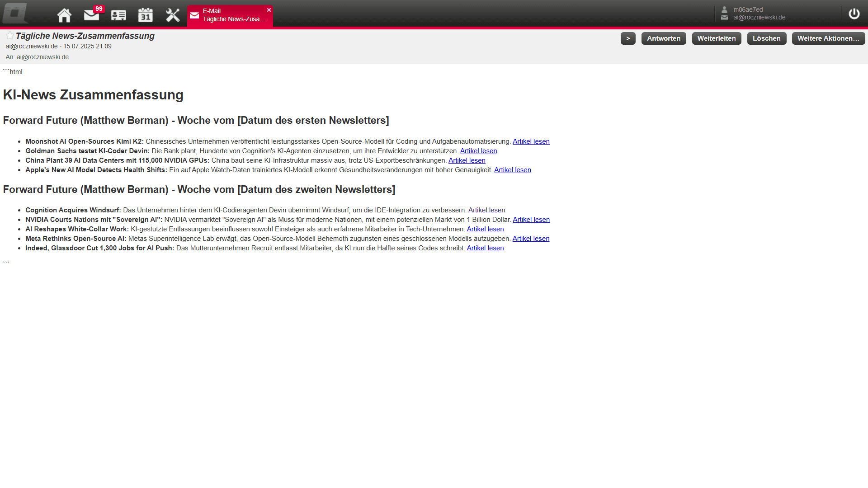Click the application logo top left
Image resolution: width=868 pixels, height=488 pixels.
15,13
